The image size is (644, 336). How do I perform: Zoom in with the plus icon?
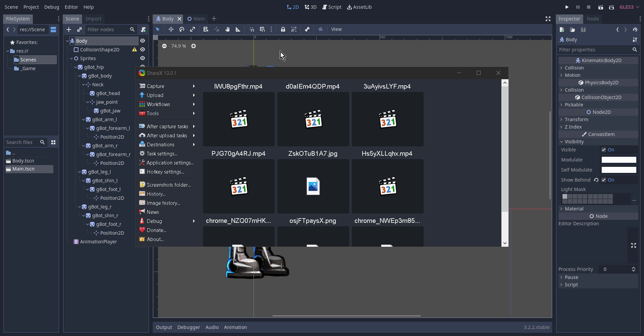coord(194,46)
